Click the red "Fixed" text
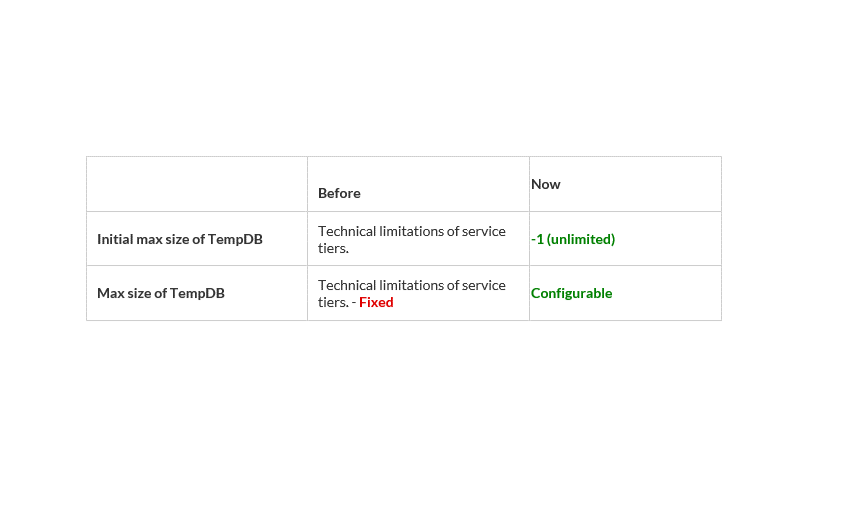Image resolution: width=867 pixels, height=521 pixels. click(x=376, y=302)
